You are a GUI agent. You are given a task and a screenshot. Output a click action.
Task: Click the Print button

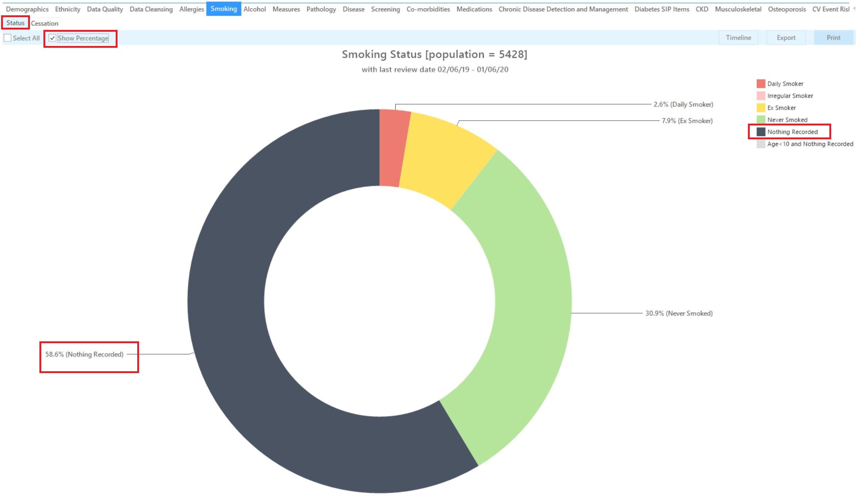coord(833,38)
